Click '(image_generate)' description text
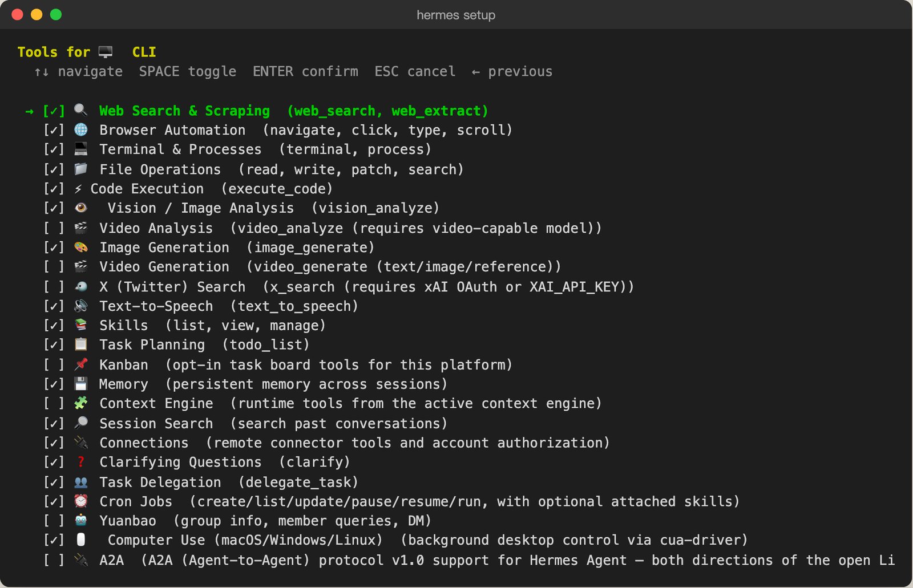Viewport: 913px width, 588px height. click(x=310, y=248)
